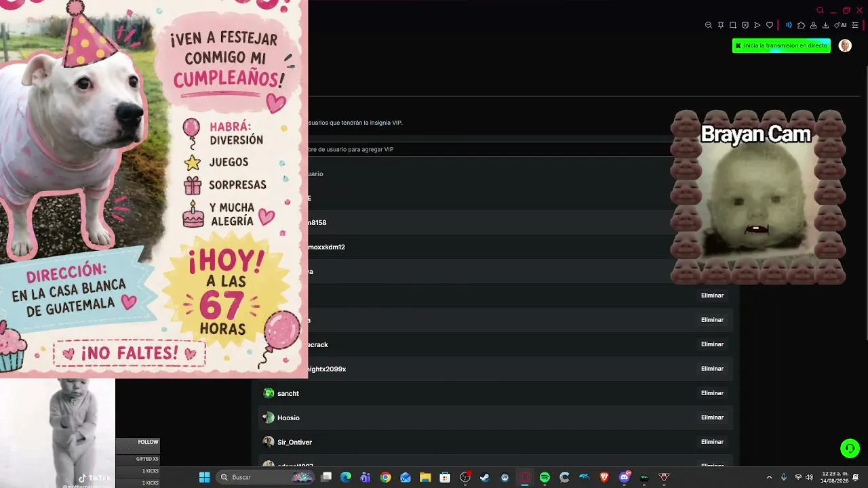
Task: Click the taskbar Buscar search box
Action: click(266, 477)
